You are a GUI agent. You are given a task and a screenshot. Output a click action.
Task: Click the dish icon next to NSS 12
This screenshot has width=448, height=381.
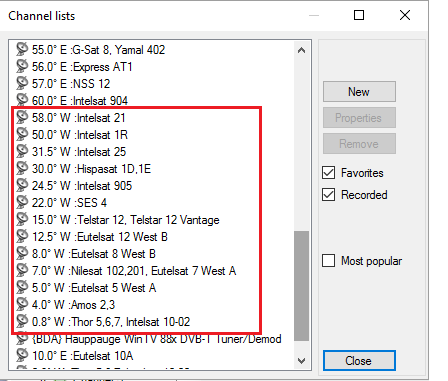(22, 83)
